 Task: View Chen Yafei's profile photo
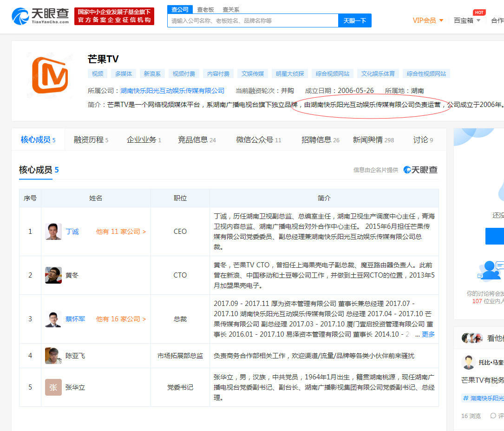coord(53,356)
